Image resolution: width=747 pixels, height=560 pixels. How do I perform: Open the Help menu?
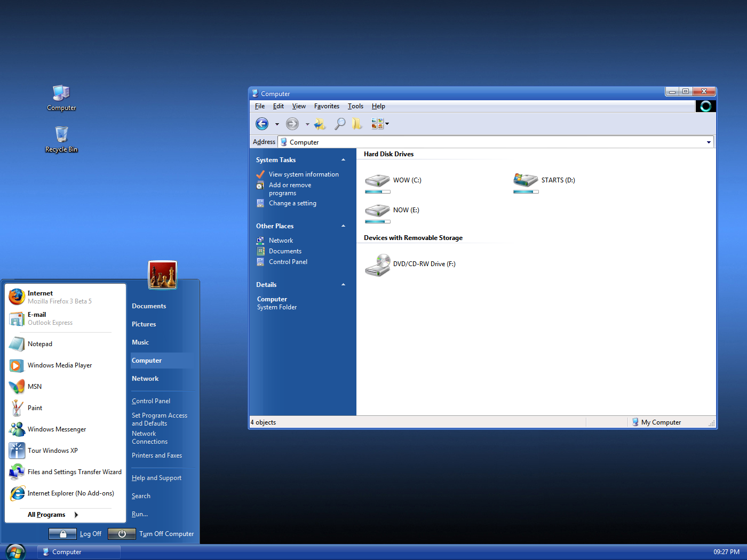[x=378, y=106]
